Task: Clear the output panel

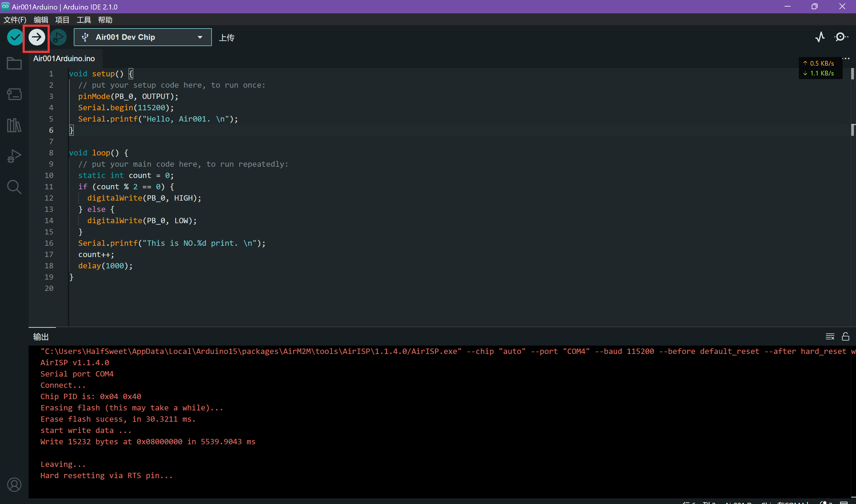Action: [x=830, y=337]
